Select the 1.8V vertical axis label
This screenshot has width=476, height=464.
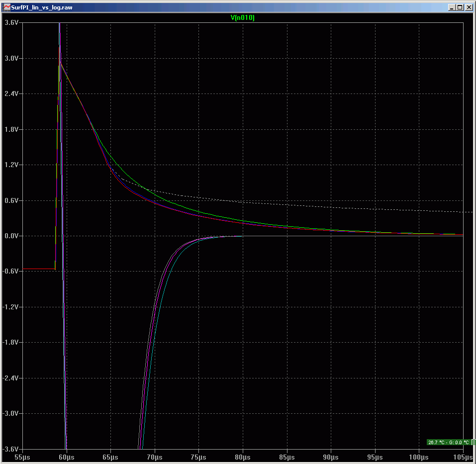pos(11,129)
